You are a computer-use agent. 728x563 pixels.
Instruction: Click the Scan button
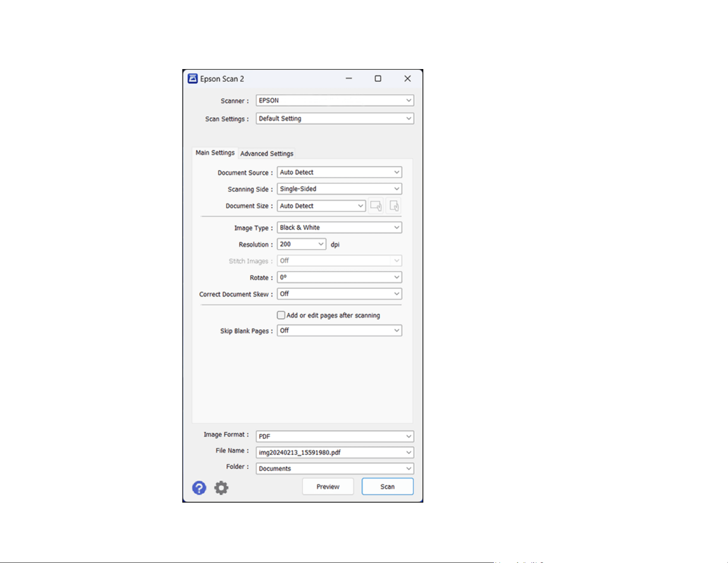tap(387, 486)
